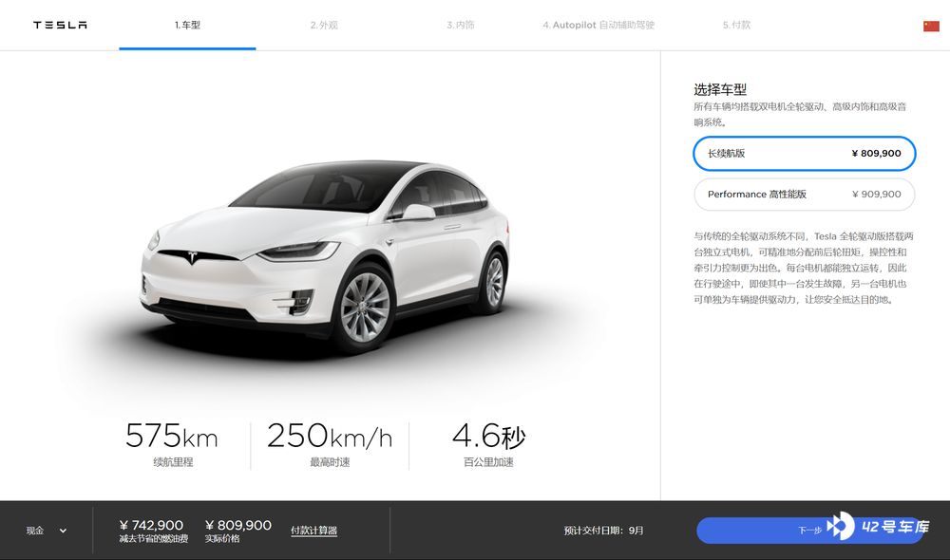The width and height of the screenshot is (950, 560).
Task: Click the Tesla logo
Action: 60,25
